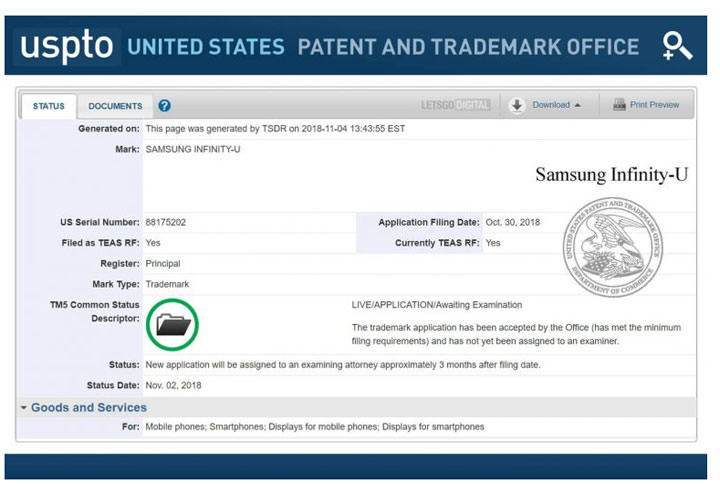
Task: Click the LIVE/APPLICATION/Awaiting Examination status text
Action: [x=436, y=305]
